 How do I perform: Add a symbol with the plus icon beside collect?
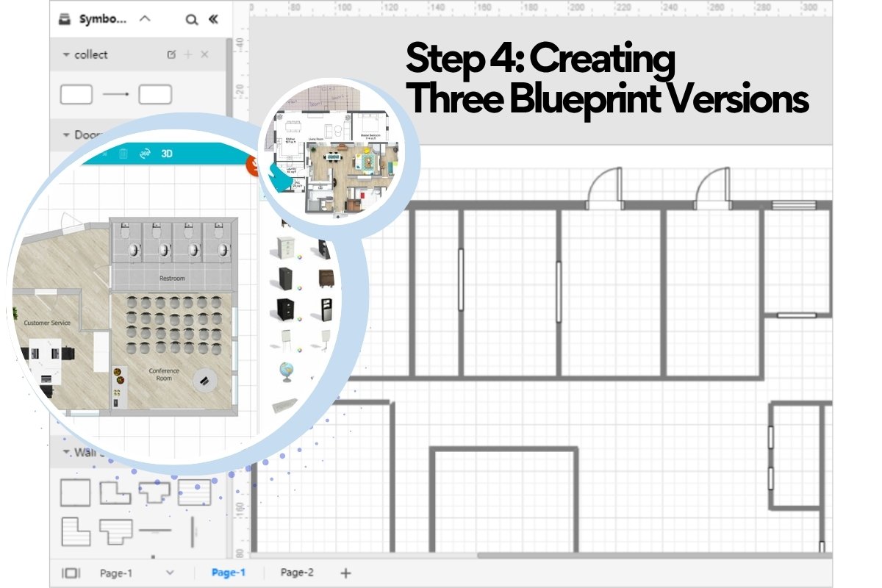(187, 54)
